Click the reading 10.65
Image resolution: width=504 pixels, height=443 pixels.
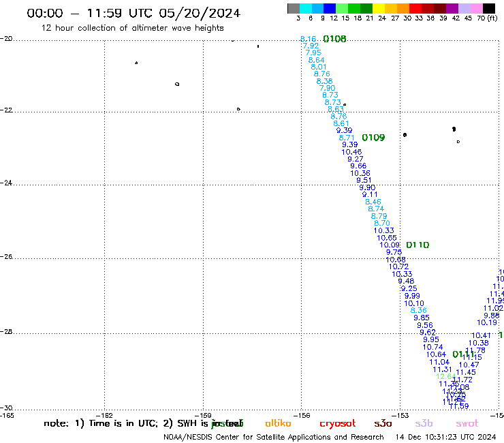(x=387, y=238)
